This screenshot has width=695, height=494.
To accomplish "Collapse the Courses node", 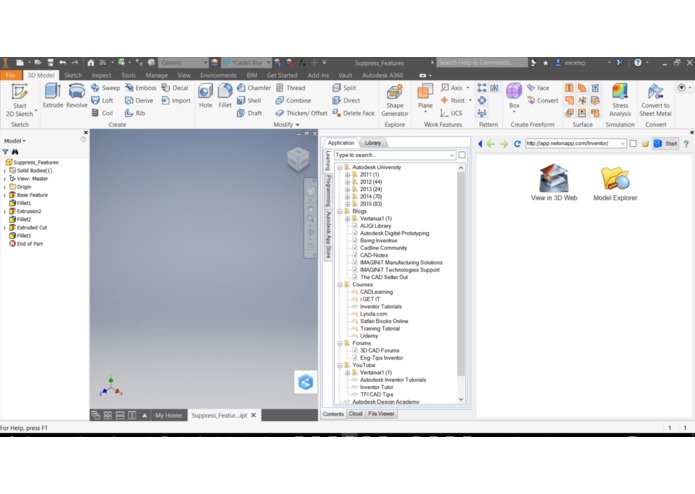I will (x=340, y=284).
